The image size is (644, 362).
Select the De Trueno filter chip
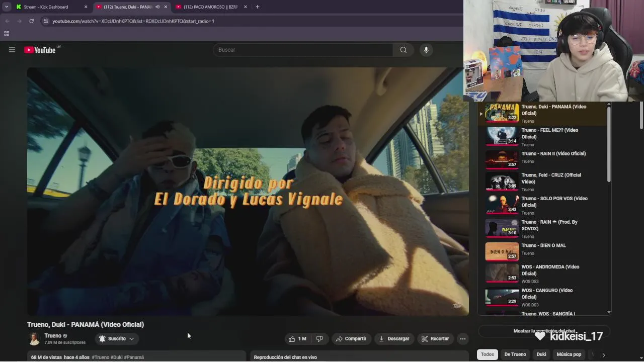coord(515,354)
